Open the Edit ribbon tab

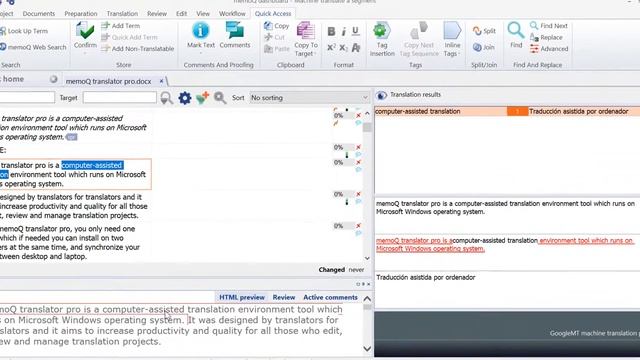click(182, 13)
